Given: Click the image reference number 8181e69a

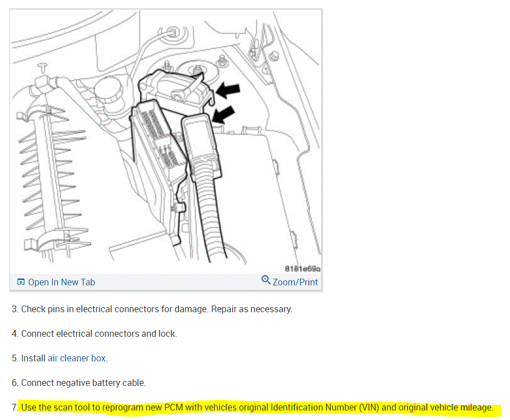Looking at the screenshot, I should [303, 269].
